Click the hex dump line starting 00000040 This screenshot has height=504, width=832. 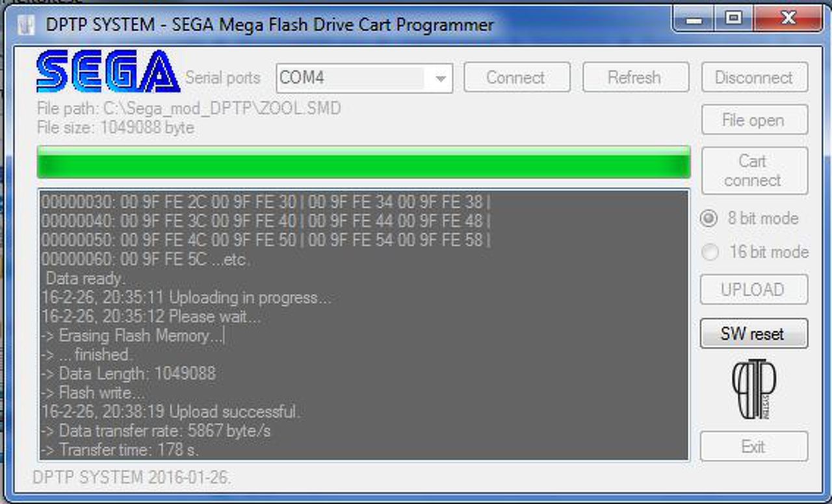[266, 221]
